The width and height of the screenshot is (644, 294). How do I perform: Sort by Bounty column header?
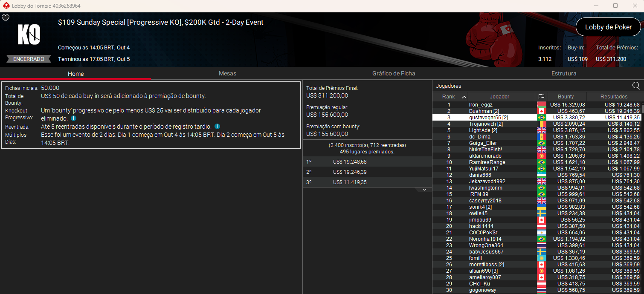(566, 97)
